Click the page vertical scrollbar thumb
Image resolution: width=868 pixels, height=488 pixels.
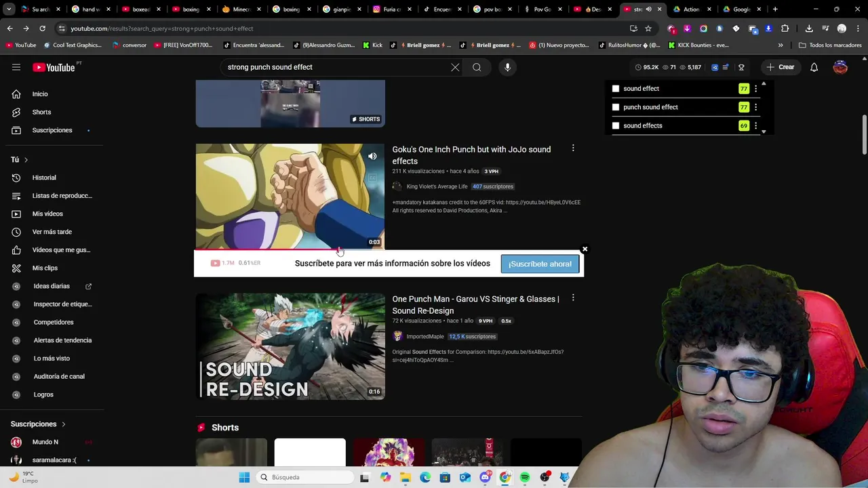point(864,134)
